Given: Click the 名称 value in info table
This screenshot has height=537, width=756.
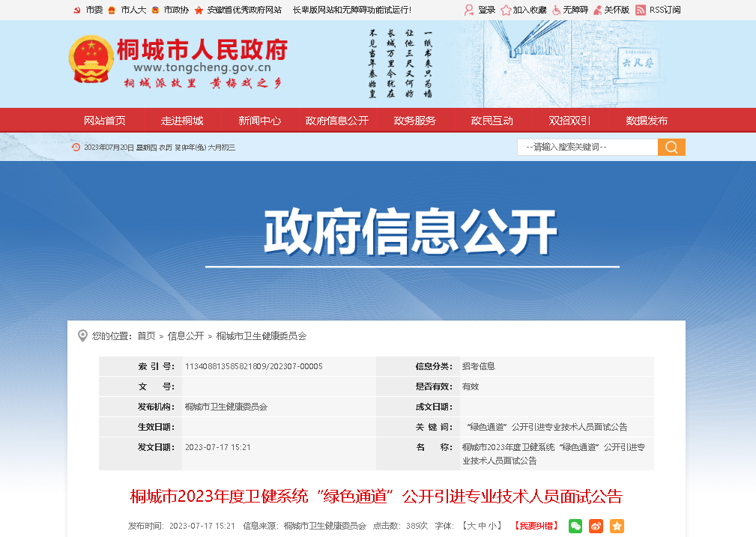Looking at the screenshot, I should click(x=554, y=454).
